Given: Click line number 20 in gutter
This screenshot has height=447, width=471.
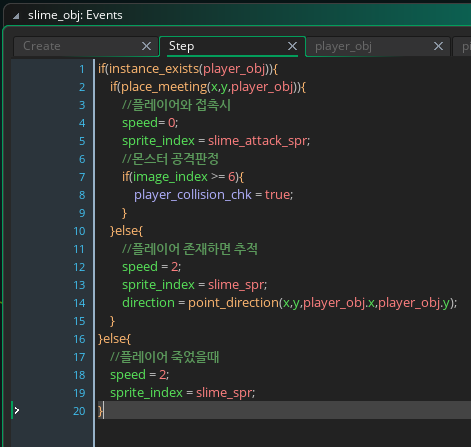Looking at the screenshot, I should pyautogui.click(x=79, y=411).
